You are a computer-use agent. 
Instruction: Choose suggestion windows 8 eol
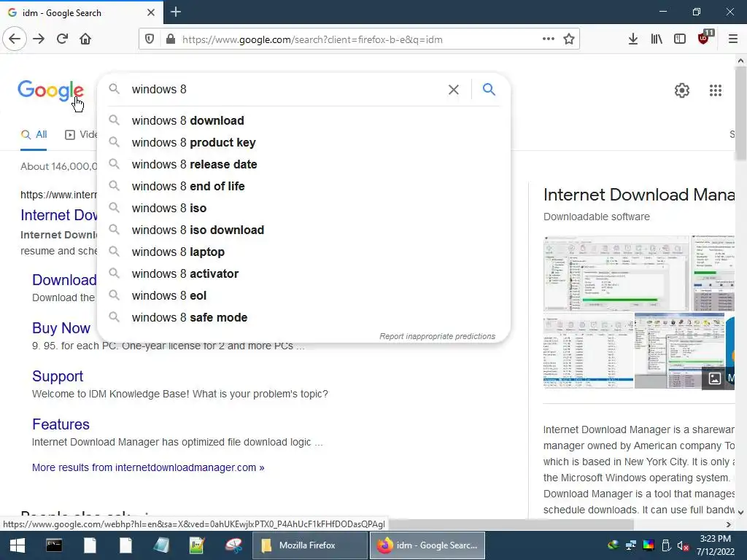click(x=304, y=296)
